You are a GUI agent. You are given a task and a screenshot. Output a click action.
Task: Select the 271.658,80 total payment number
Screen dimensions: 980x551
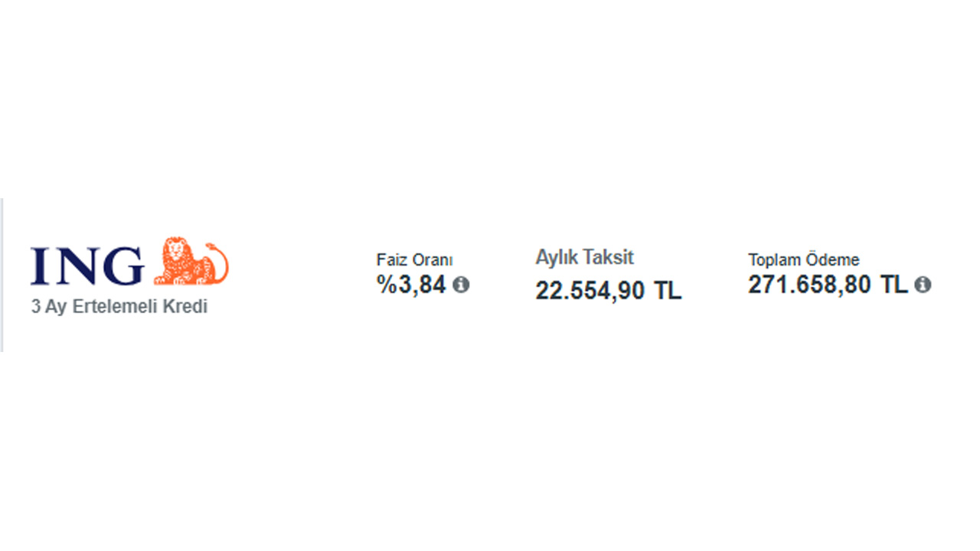810,285
